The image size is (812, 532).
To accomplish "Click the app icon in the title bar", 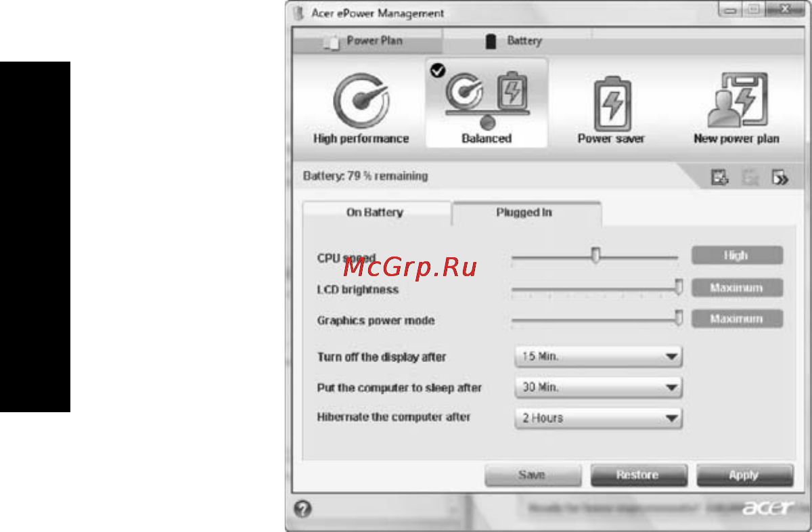I will (300, 14).
